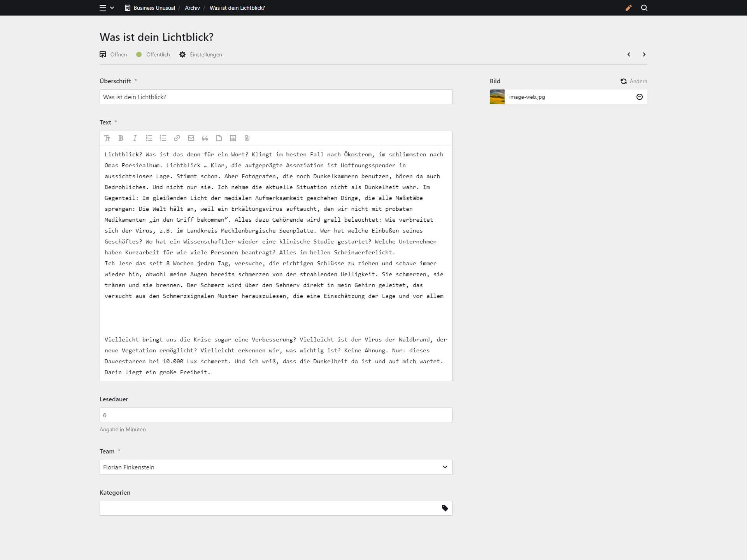
Task: Click the image-web.jpg file name
Action: pos(527,97)
